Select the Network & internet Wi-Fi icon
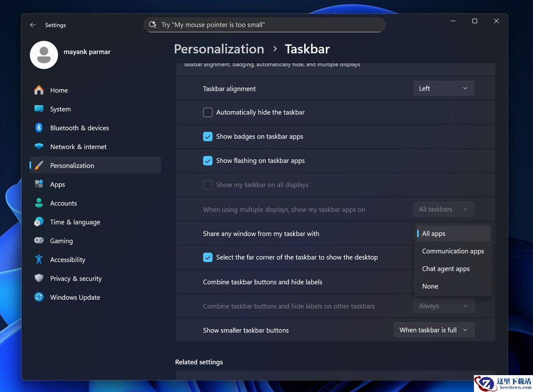Screen dimensions: 533x392 pyautogui.click(x=39, y=147)
